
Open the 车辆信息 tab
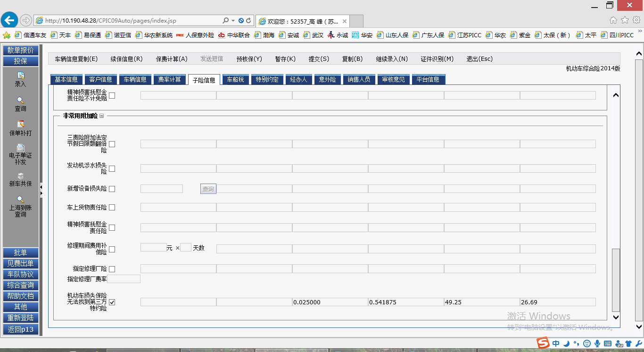point(135,79)
